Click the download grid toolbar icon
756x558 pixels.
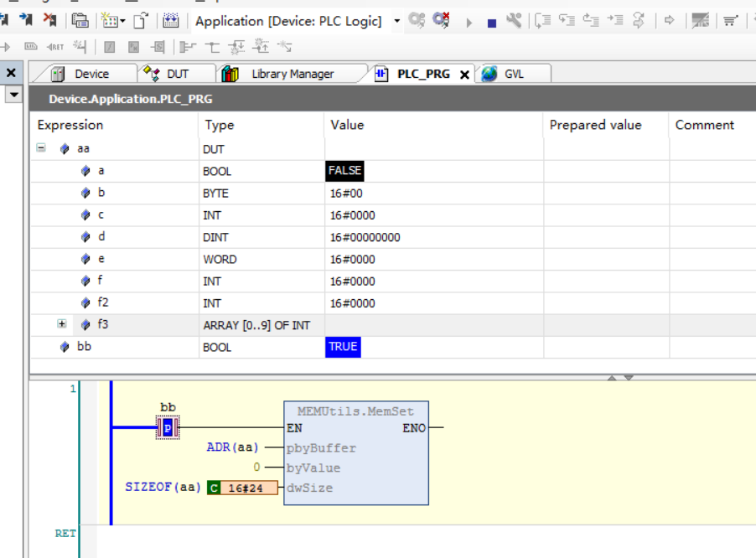tap(171, 20)
